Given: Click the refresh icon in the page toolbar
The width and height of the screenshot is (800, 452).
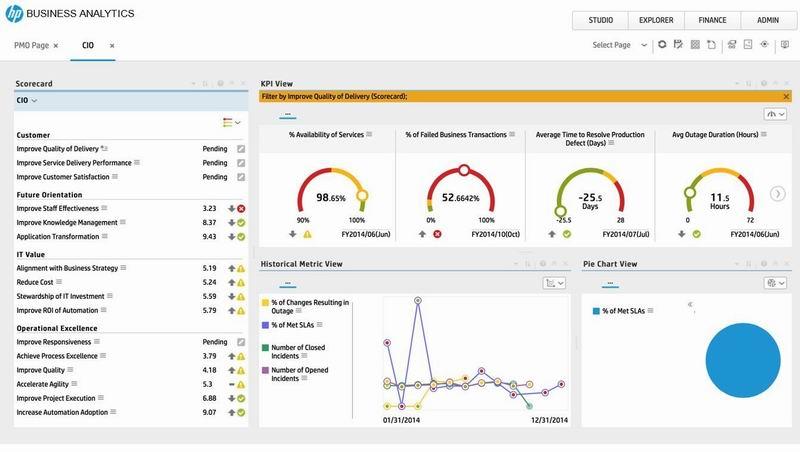Looking at the screenshot, I should (x=662, y=44).
